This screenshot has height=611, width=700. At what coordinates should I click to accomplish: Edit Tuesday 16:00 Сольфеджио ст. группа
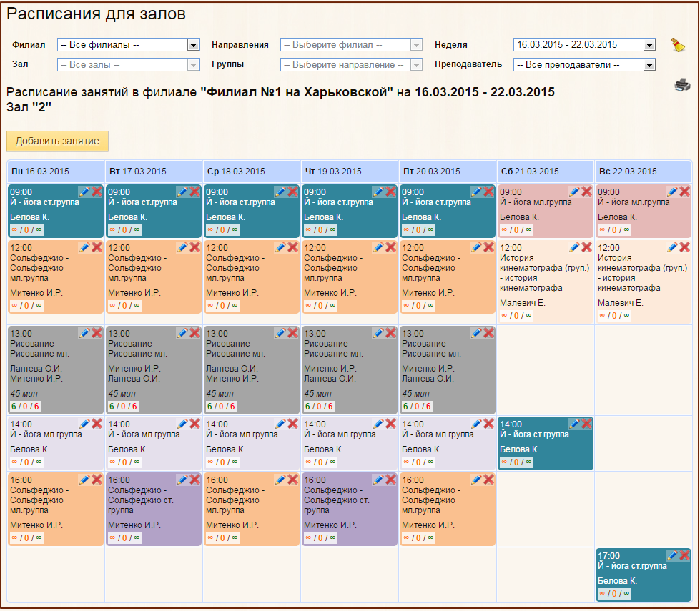182,480
